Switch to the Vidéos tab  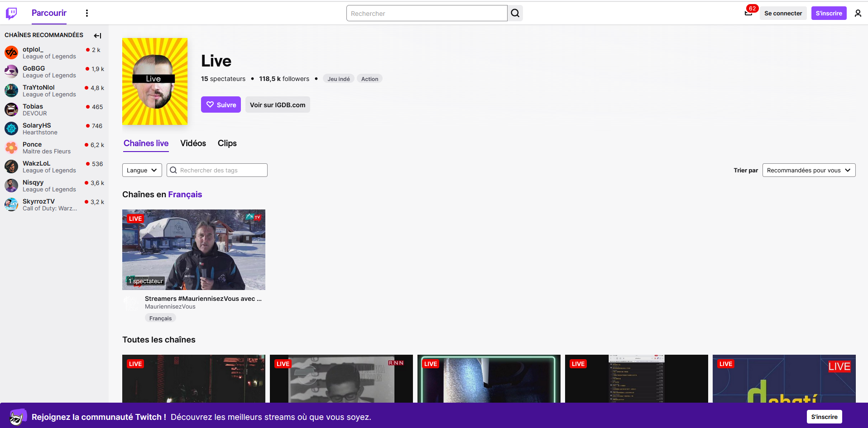[193, 143]
